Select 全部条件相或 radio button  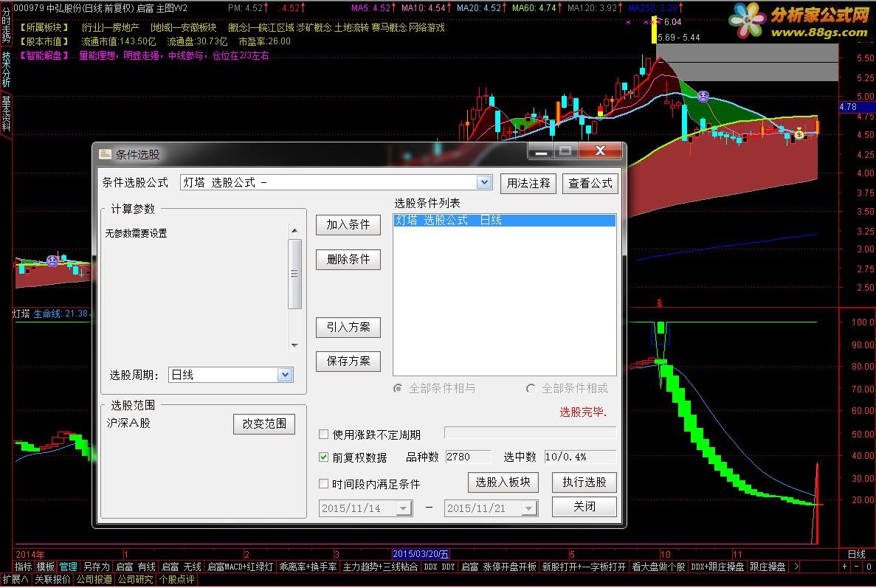point(531,388)
